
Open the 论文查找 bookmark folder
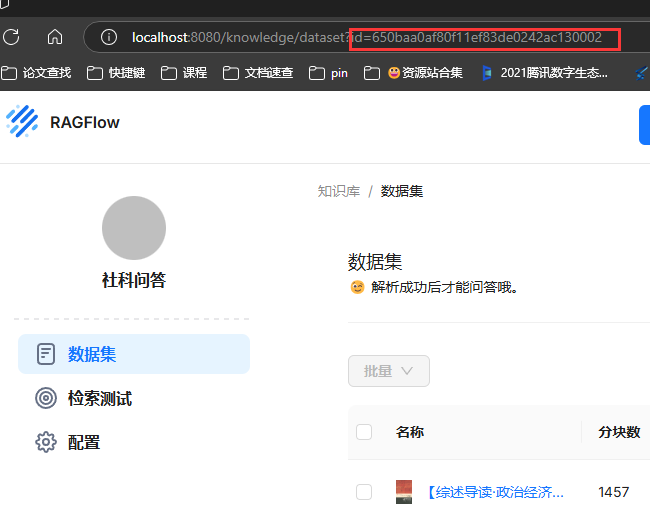coord(37,73)
